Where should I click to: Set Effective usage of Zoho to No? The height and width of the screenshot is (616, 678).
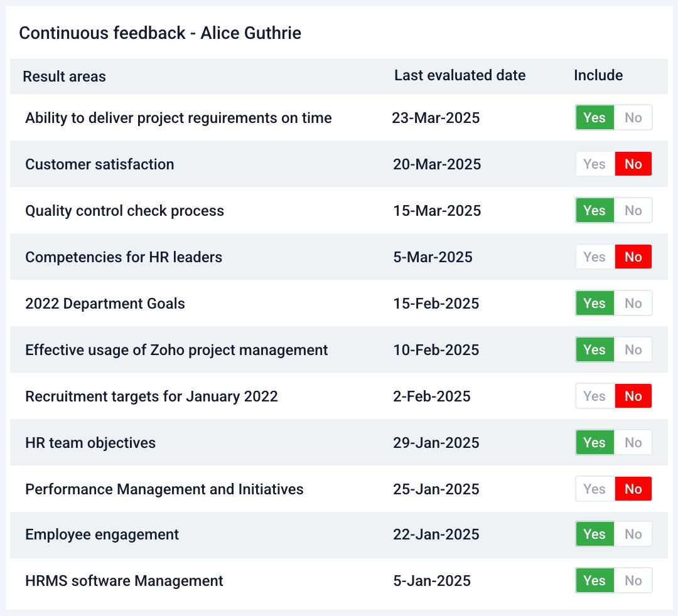coord(633,350)
